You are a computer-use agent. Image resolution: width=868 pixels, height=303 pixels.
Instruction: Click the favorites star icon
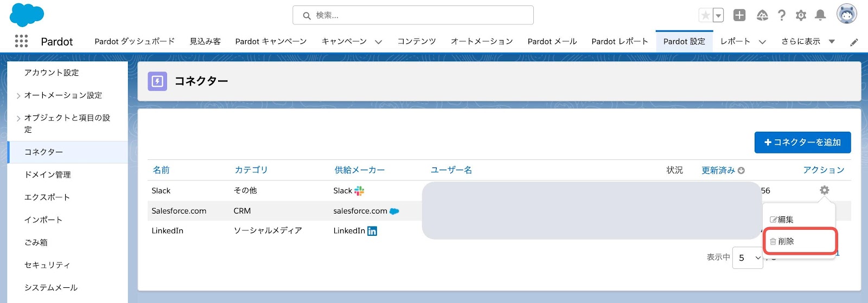(x=705, y=15)
